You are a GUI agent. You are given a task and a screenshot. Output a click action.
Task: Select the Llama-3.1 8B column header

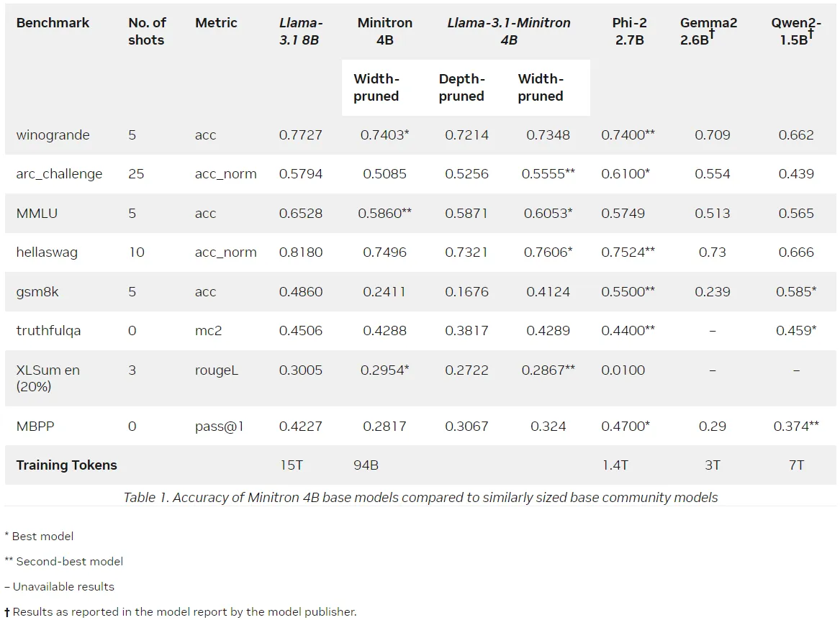click(x=301, y=31)
